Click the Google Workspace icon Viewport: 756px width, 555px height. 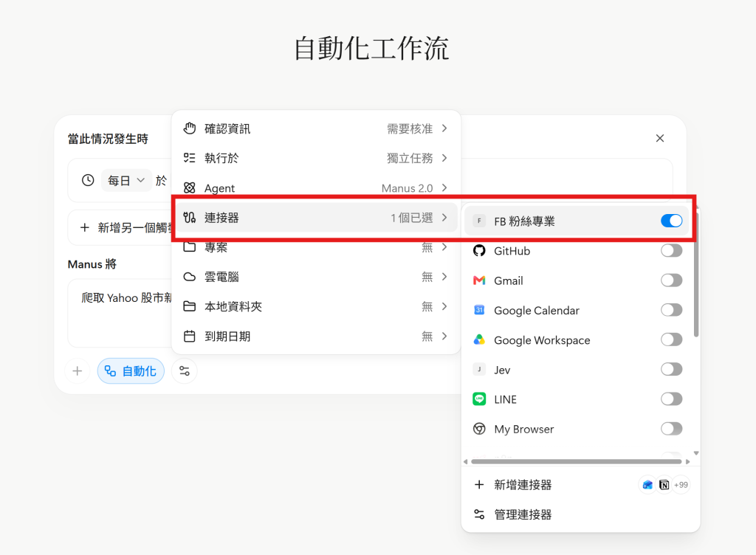479,340
